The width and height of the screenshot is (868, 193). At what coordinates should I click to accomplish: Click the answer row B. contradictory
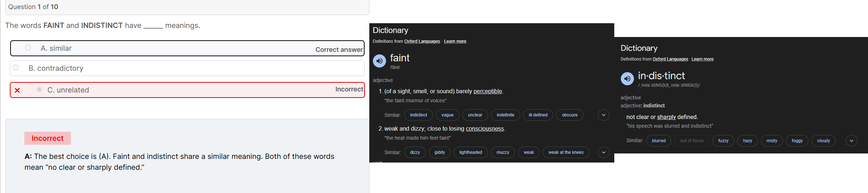[187, 68]
